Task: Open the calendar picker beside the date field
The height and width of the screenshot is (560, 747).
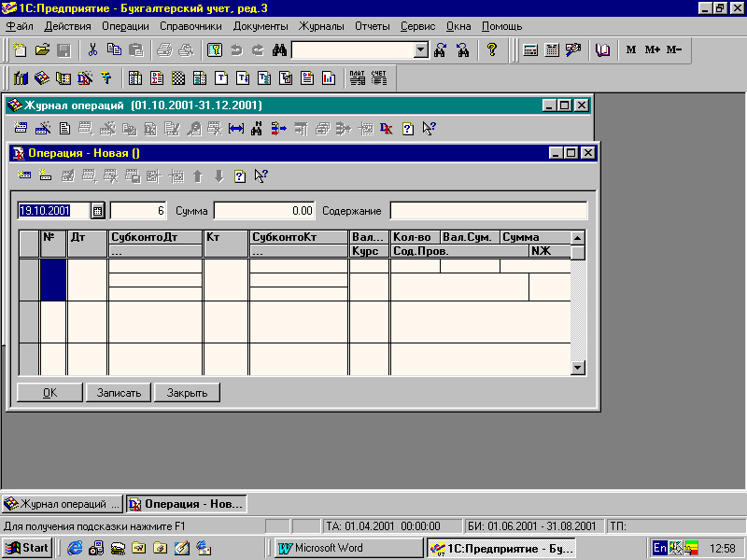Action: [97, 210]
